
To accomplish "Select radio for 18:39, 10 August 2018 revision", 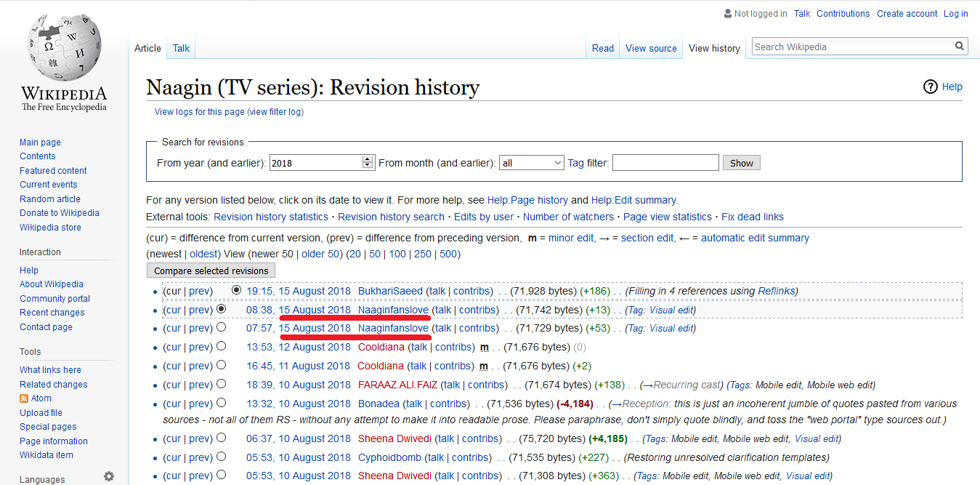I will coord(221,384).
